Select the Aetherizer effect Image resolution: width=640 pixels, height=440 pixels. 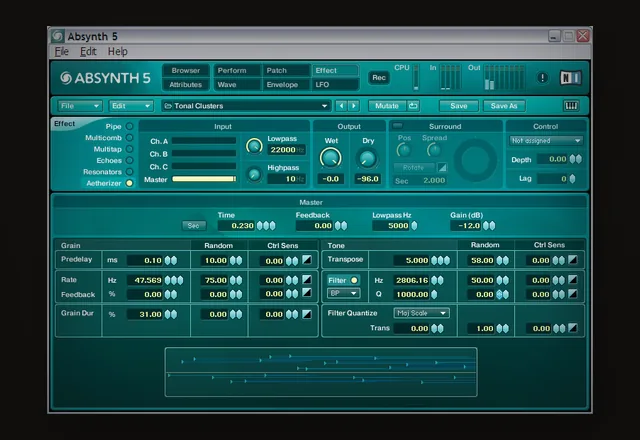coord(129,183)
